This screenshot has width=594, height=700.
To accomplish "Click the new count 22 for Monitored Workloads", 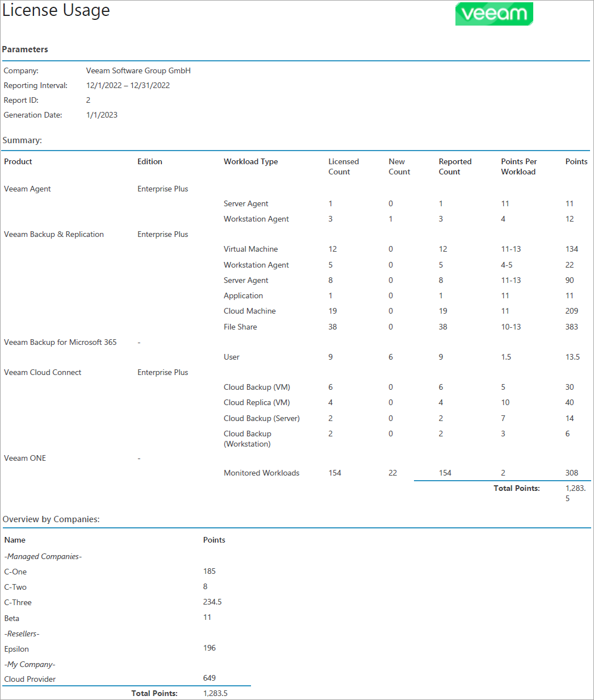I will pos(393,473).
